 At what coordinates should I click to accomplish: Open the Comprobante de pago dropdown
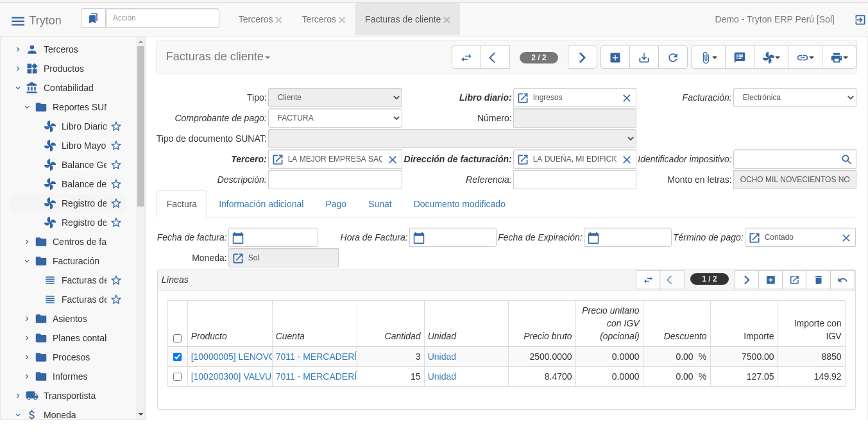click(335, 118)
